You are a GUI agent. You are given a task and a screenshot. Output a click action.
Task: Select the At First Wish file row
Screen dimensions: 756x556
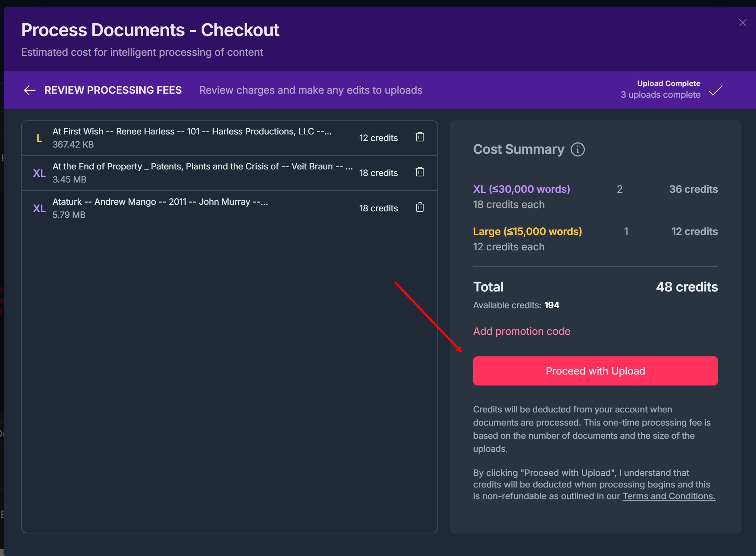coord(192,138)
